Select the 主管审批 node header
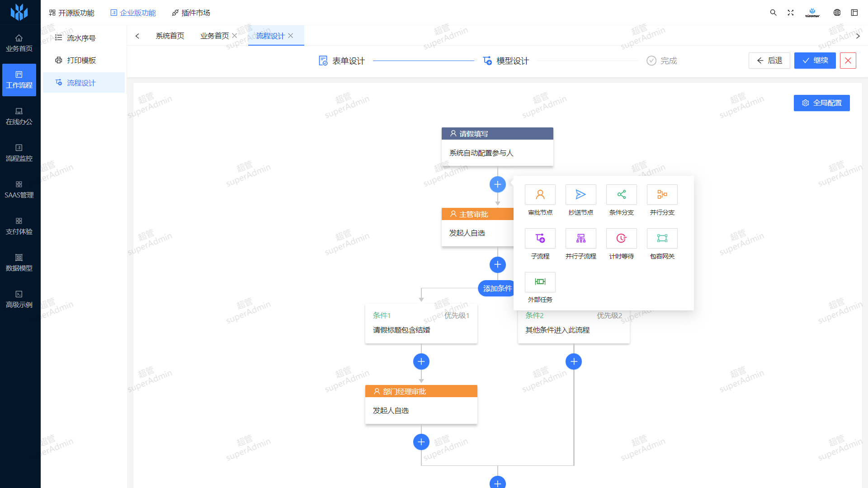 pyautogui.click(x=477, y=214)
